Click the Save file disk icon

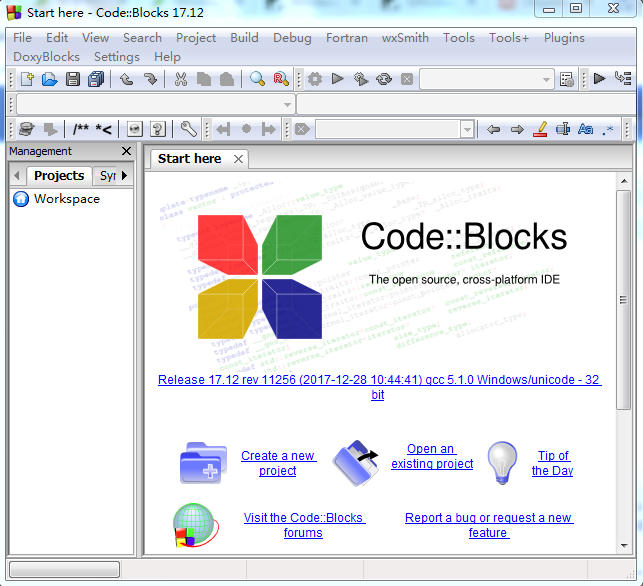[x=72, y=79]
